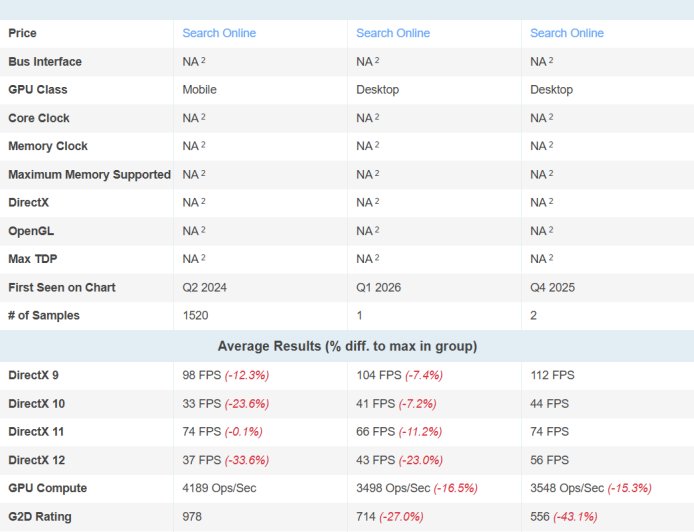Click Search Online link above Q4 2025 column
Image resolution: width=694 pixels, height=532 pixels.
pyautogui.click(x=566, y=33)
